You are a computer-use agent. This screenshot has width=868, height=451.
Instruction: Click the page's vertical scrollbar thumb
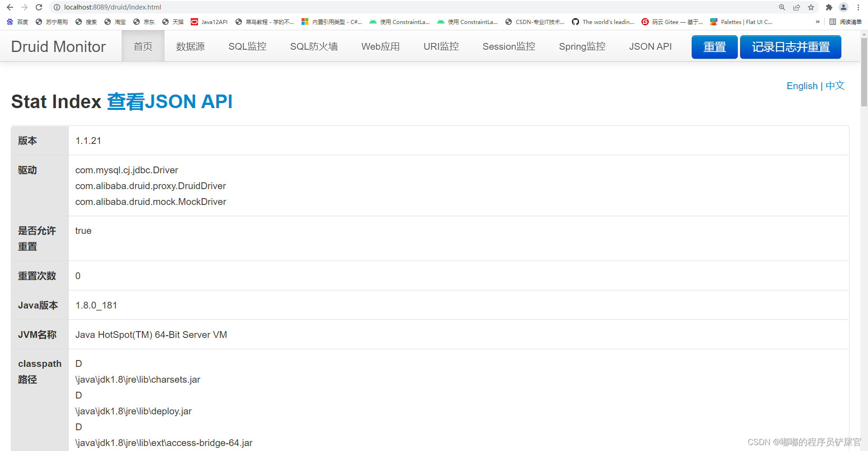point(864,72)
